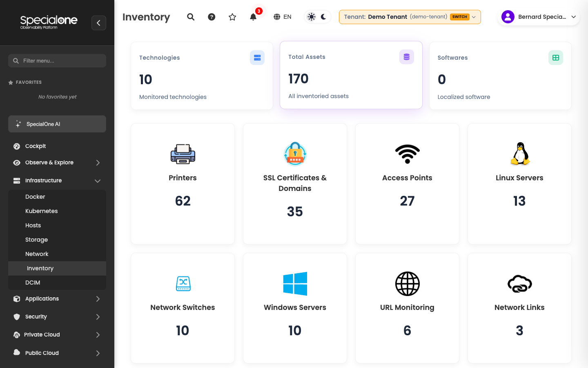Click the Applications cube icon
588x368 pixels.
[17, 298]
